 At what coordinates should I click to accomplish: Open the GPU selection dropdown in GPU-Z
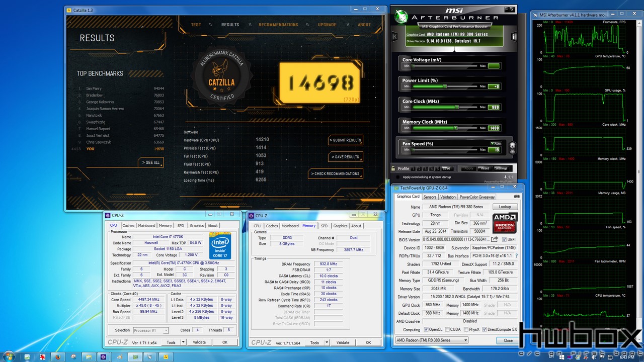[432, 340]
